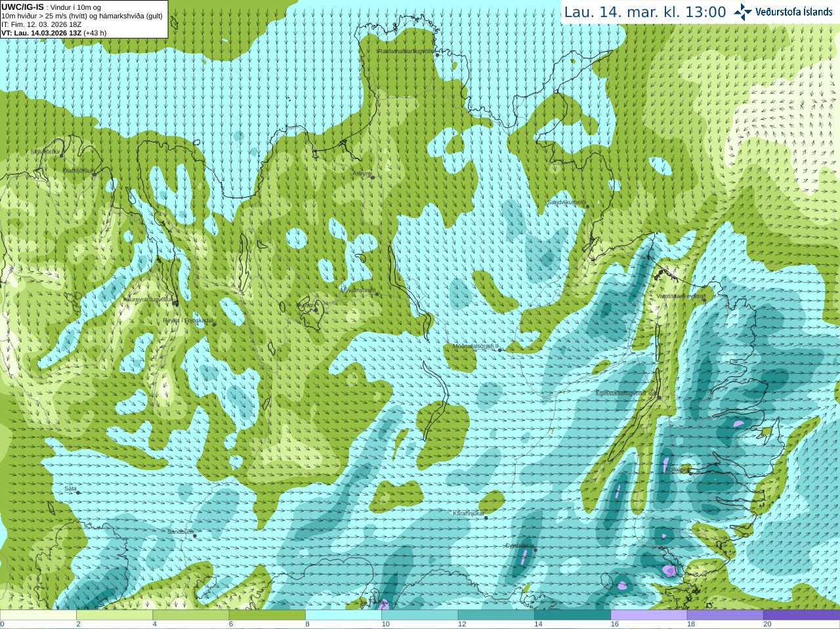Click the 'IT: Fim. 12. 03. 2026 18Z' line
This screenshot has width=840, height=629.
41,24
